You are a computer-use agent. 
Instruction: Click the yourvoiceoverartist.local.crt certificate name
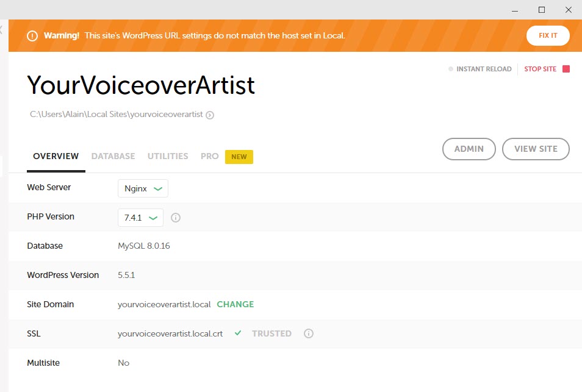[170, 333]
